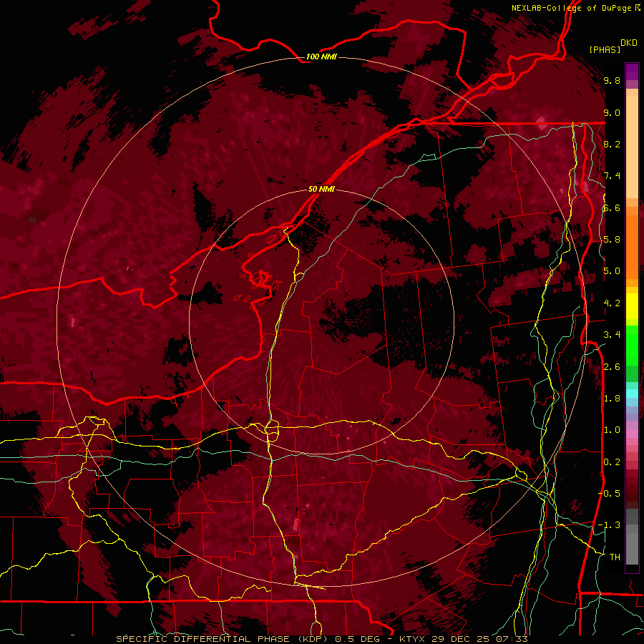Click the purple top band of the color bar
The height and width of the screenshot is (644, 644).
coord(632,72)
